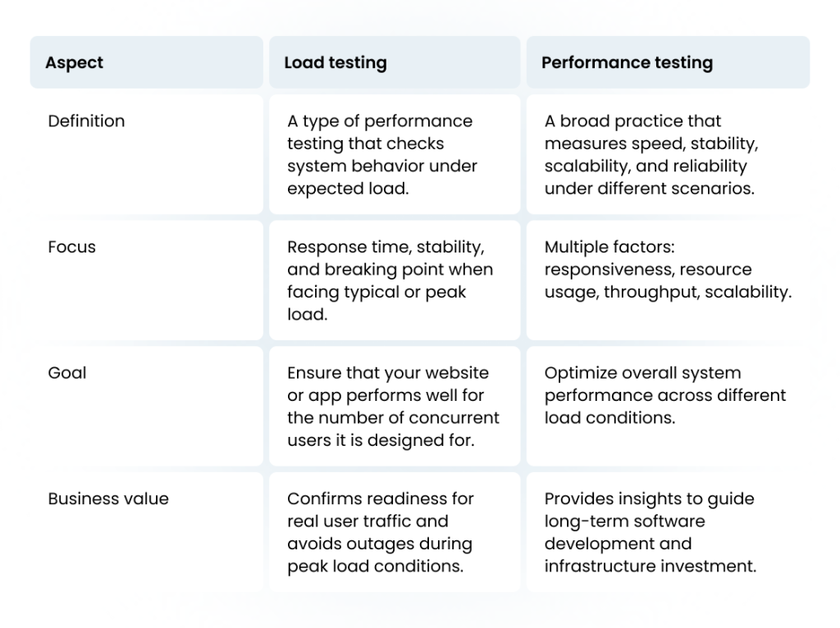
Task: Click the Performance testing column header
Action: [627, 62]
